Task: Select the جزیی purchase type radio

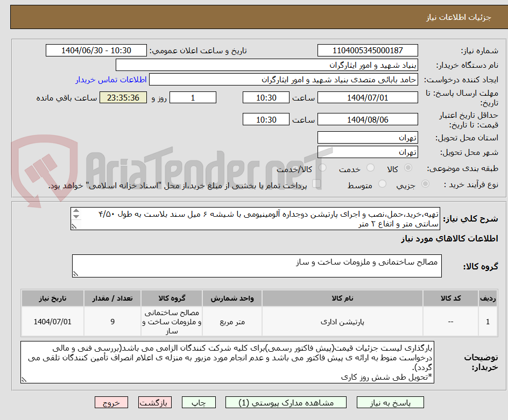Action: pos(425,184)
